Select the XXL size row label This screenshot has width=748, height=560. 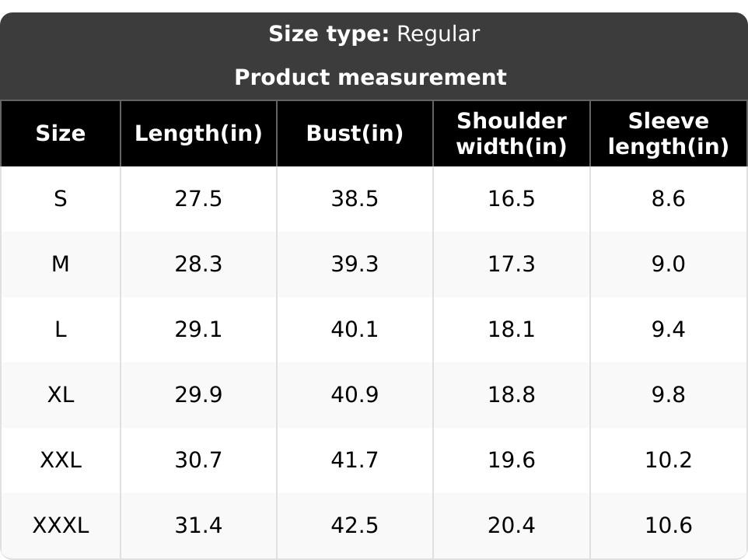[61, 460]
